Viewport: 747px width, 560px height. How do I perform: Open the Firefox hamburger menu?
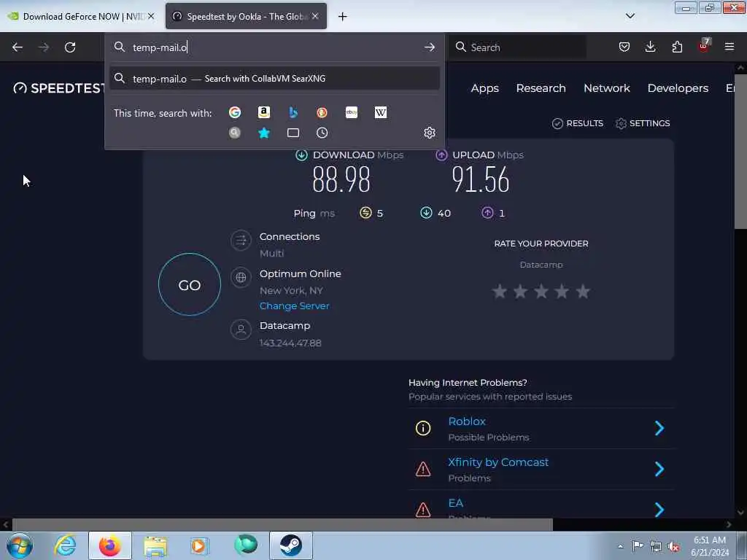pyautogui.click(x=729, y=47)
